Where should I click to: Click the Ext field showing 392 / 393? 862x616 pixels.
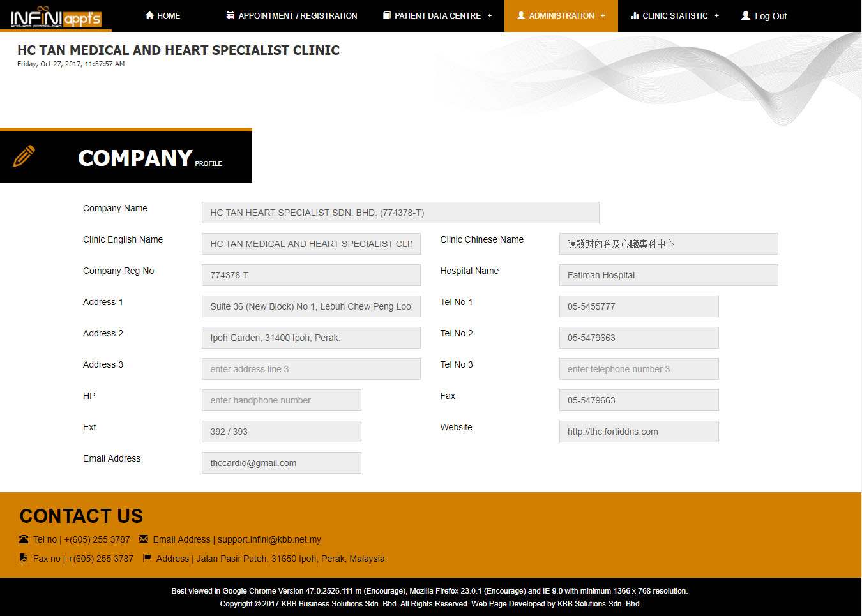click(282, 432)
